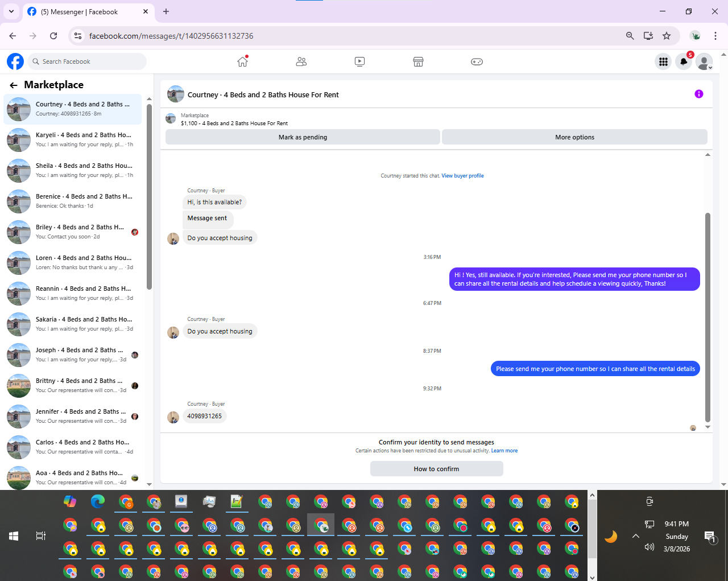Open the View buyer profile link
The image size is (728, 581).
click(462, 176)
